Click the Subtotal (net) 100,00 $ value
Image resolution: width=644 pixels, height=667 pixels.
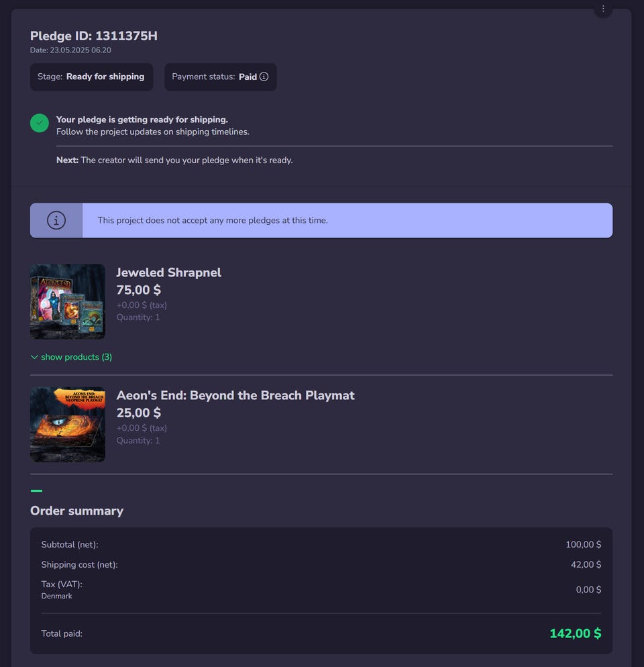click(x=583, y=544)
